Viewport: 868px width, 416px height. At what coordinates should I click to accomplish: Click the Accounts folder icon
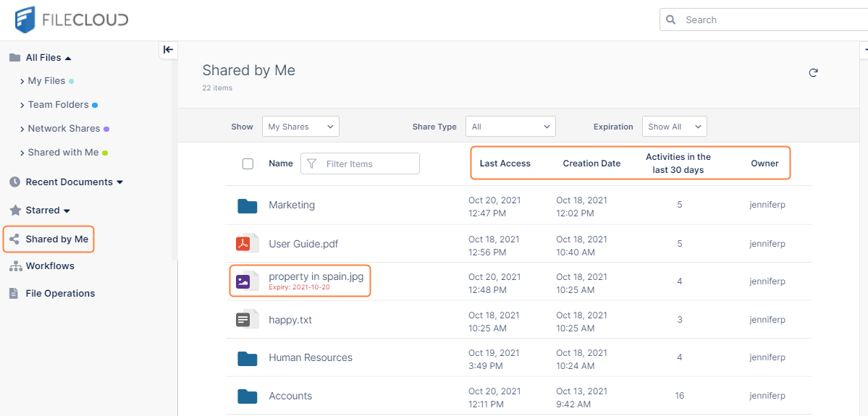click(x=248, y=396)
